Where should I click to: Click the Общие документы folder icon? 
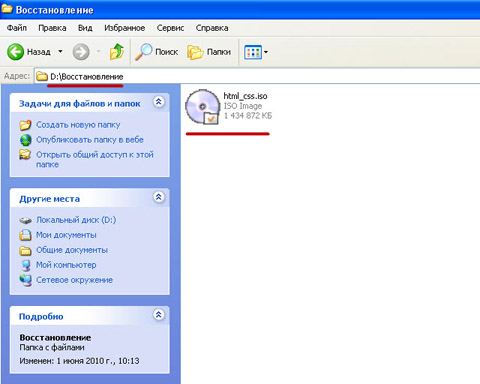click(x=25, y=250)
